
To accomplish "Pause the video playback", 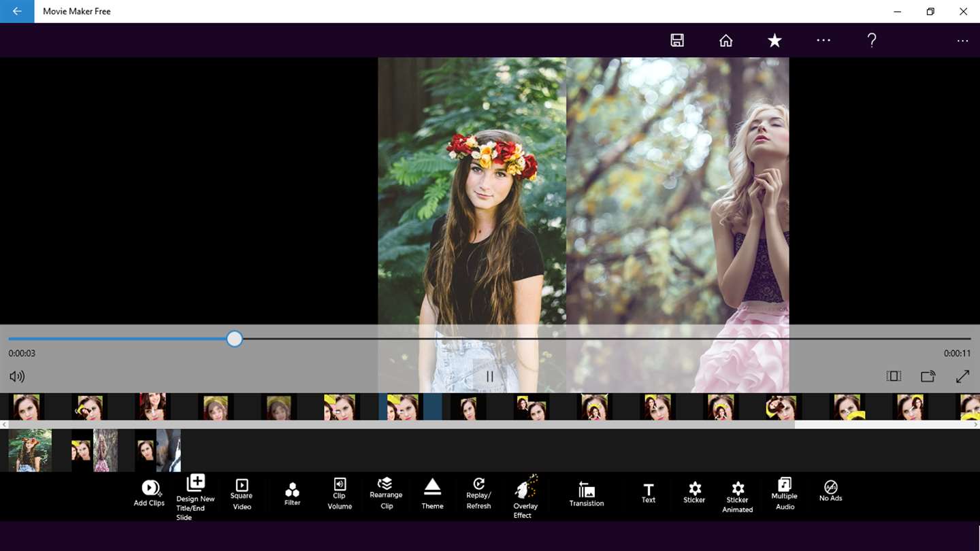I will click(x=489, y=376).
